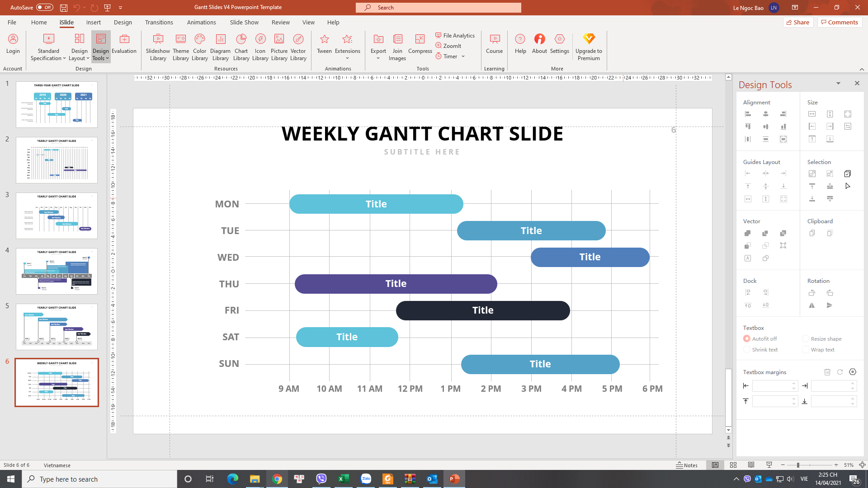Click the zoom in plus button
This screenshot has height=488, width=868.
(836, 465)
